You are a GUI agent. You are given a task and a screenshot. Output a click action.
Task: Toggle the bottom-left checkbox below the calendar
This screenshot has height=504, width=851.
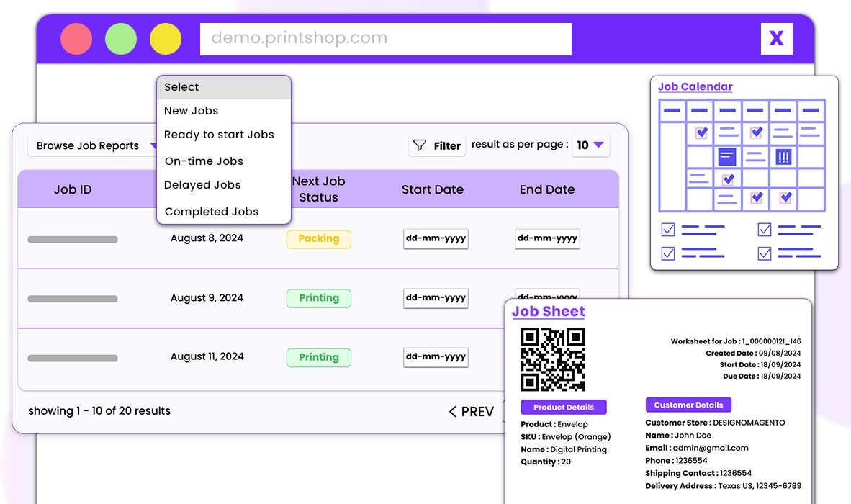point(668,253)
